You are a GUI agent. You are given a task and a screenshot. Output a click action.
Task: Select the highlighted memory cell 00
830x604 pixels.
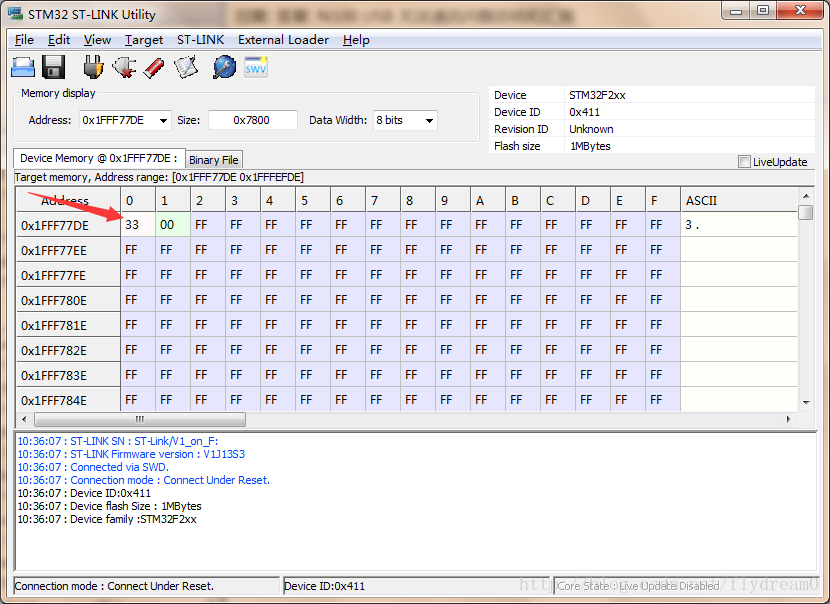tap(173, 225)
